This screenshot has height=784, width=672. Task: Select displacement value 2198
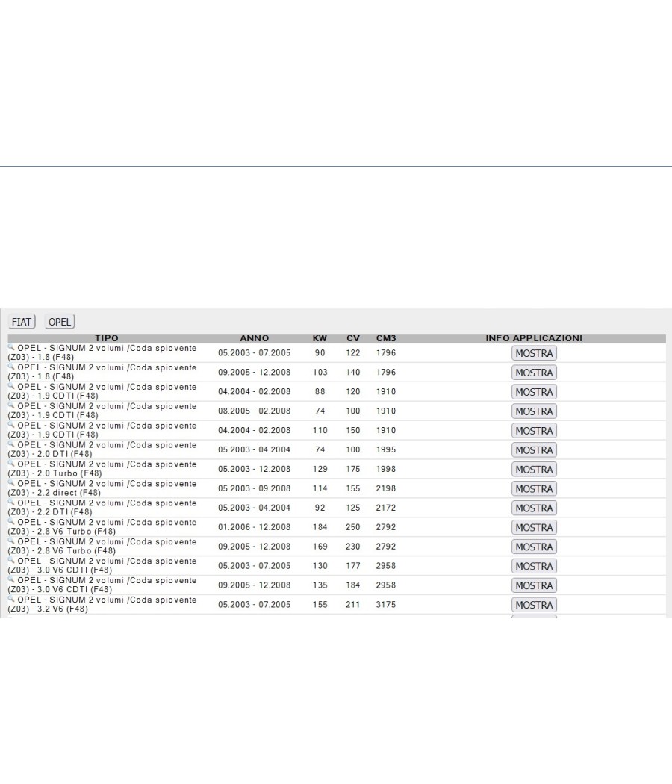click(x=386, y=488)
